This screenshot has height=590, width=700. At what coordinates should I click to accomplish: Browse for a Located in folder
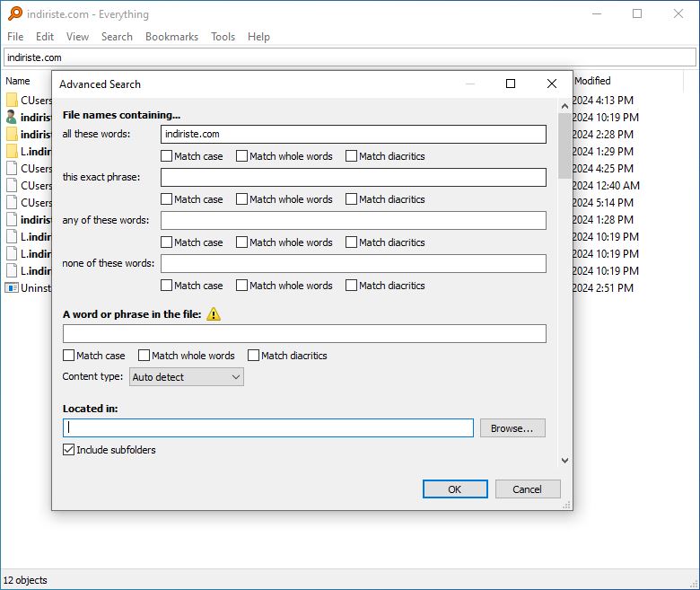coord(512,427)
